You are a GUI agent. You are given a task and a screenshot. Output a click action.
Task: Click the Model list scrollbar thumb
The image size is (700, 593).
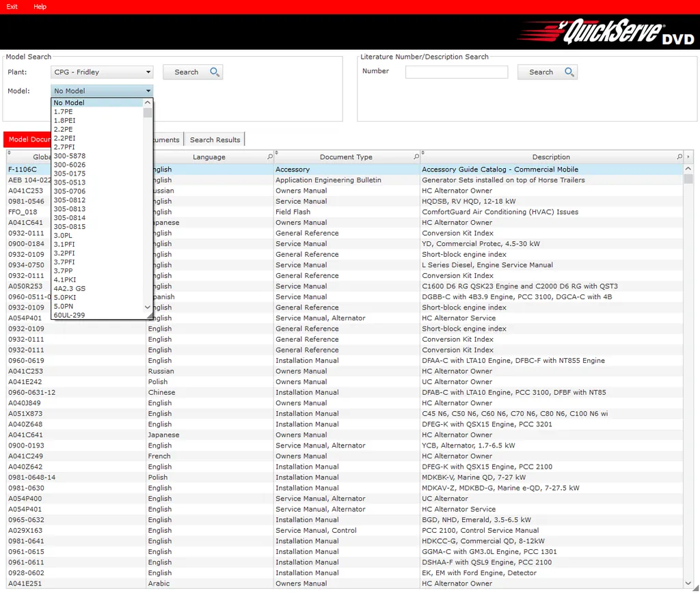[148, 113]
